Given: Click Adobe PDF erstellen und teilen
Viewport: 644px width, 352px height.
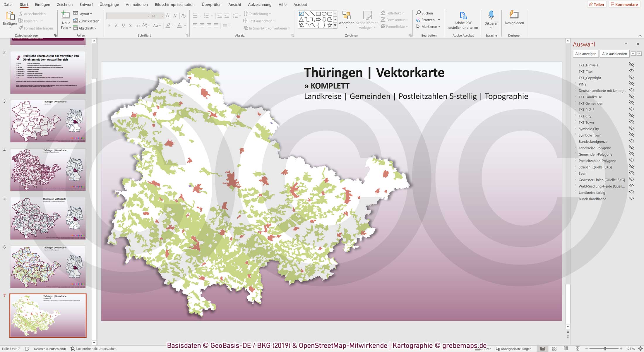Looking at the screenshot, I should coord(463,20).
